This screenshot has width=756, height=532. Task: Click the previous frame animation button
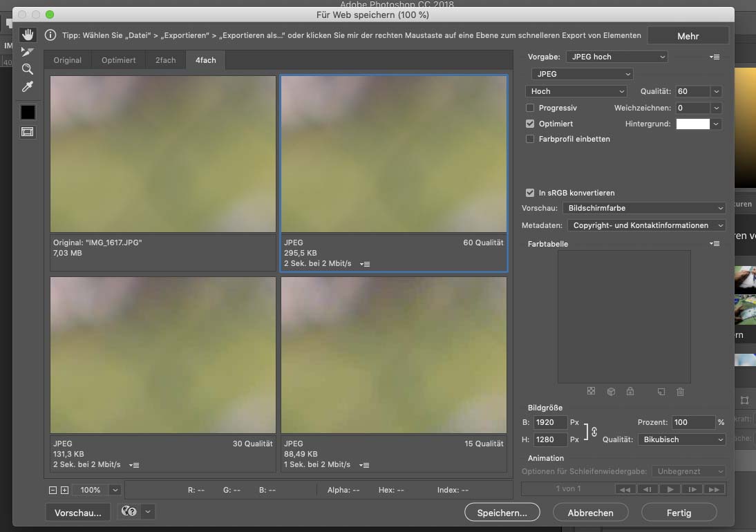pyautogui.click(x=648, y=489)
